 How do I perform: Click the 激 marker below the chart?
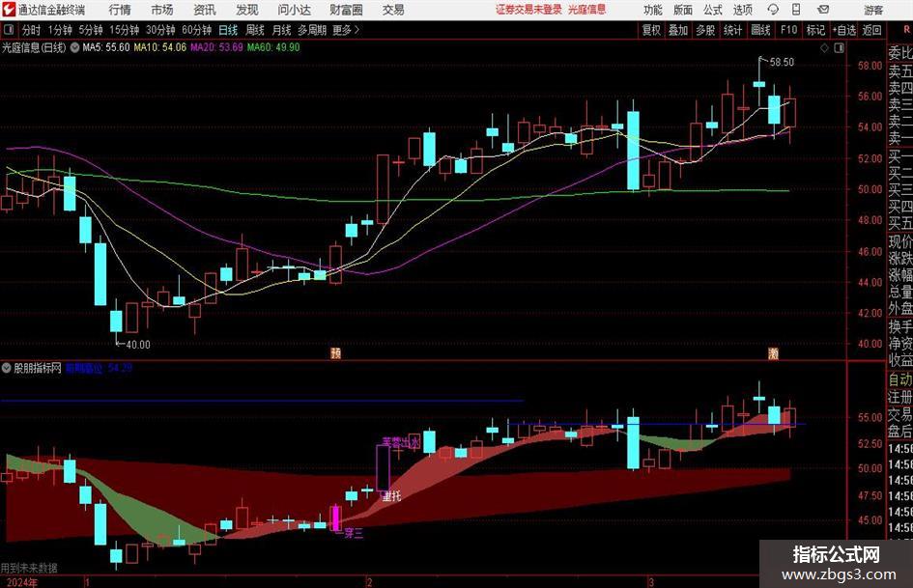click(x=773, y=352)
